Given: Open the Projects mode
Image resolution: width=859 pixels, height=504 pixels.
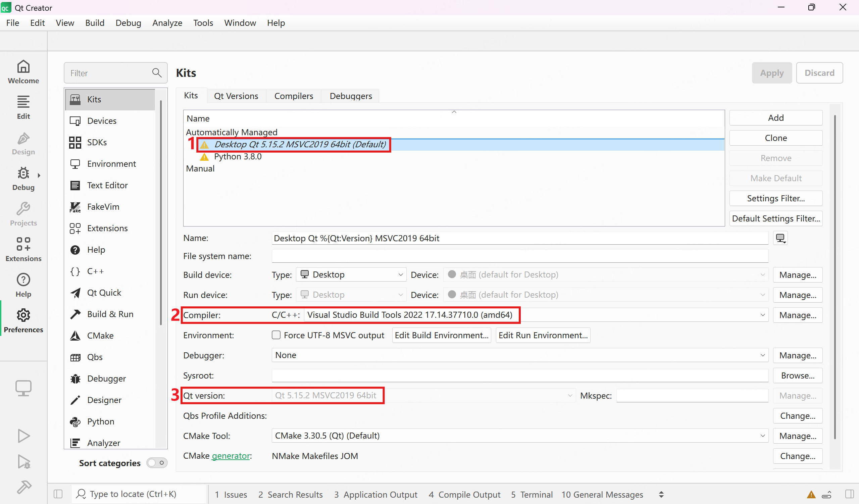Looking at the screenshot, I should pos(23,214).
